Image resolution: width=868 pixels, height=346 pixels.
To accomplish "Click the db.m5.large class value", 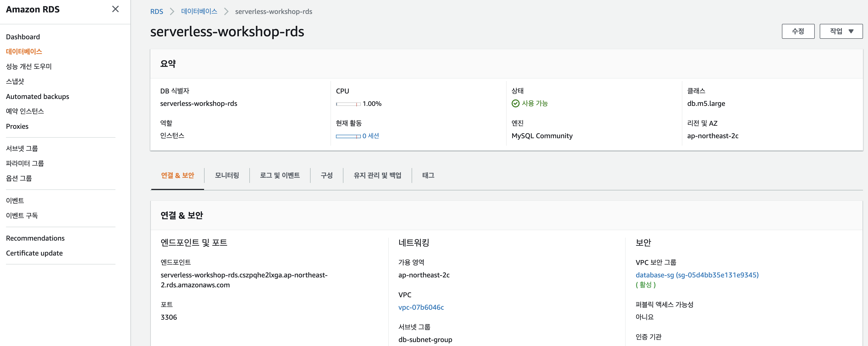I will click(706, 103).
